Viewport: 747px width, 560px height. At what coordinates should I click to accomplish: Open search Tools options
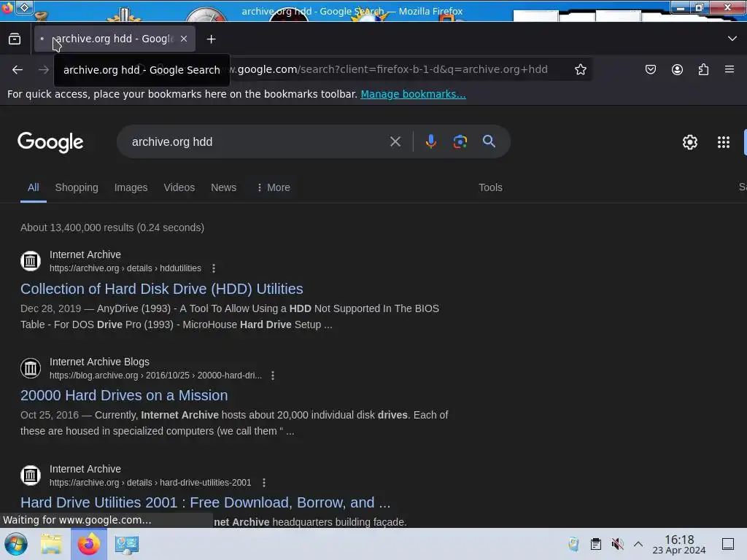pos(490,187)
